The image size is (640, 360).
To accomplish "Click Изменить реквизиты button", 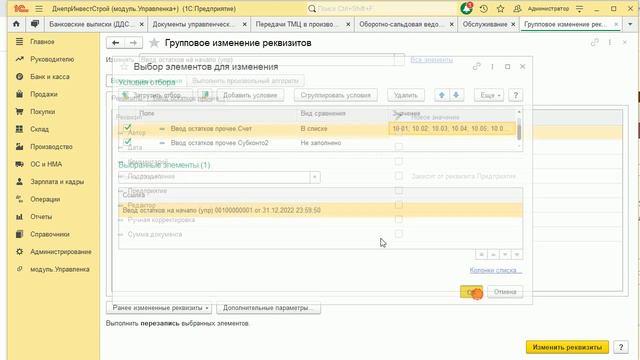I will 567,347.
